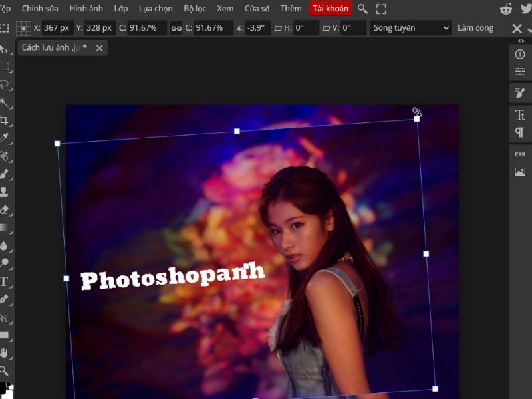Screen dimensions: 532x399
Task: Focus the rotation angle field
Action: pos(257,28)
